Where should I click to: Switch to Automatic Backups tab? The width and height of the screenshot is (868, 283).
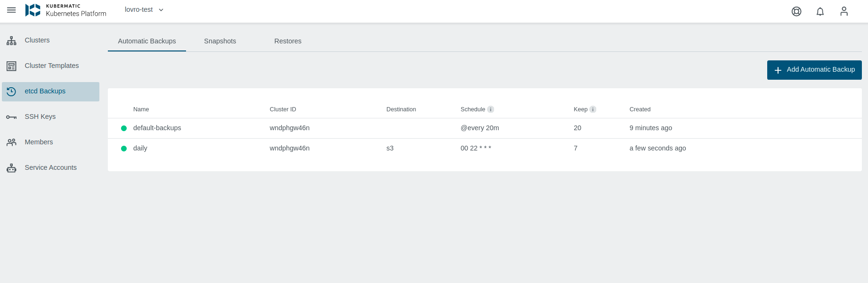147,41
